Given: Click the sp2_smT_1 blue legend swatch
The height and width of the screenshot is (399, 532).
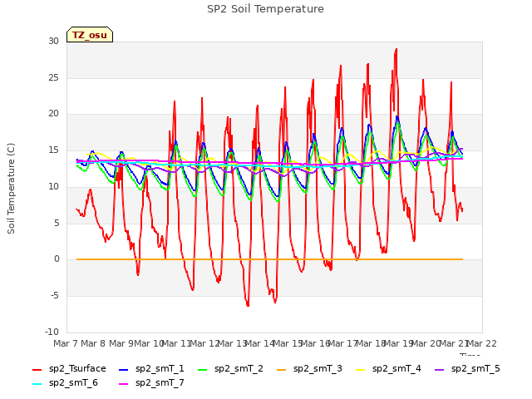Looking at the screenshot, I should 124,370.
